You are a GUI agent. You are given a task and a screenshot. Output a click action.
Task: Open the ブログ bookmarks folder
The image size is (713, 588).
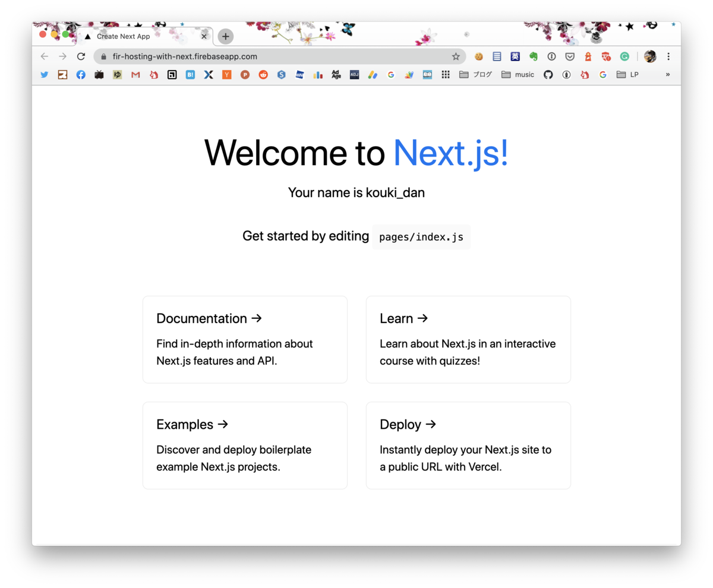pos(476,75)
